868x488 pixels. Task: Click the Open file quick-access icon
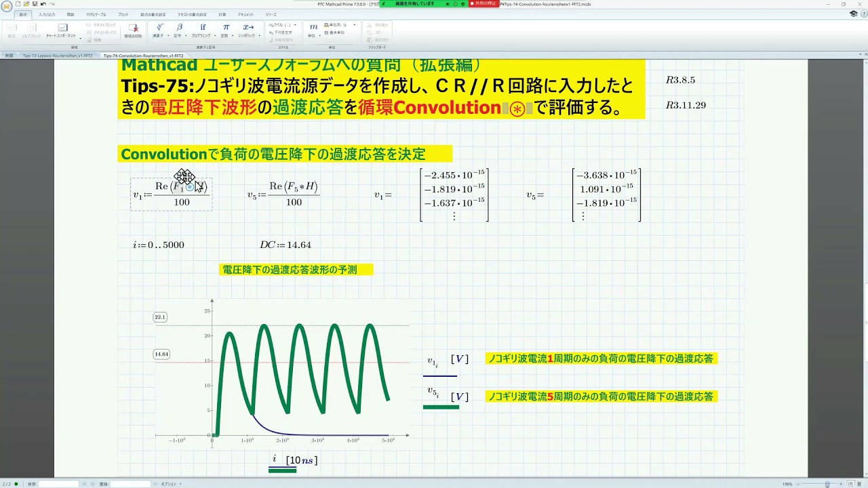[26, 4]
